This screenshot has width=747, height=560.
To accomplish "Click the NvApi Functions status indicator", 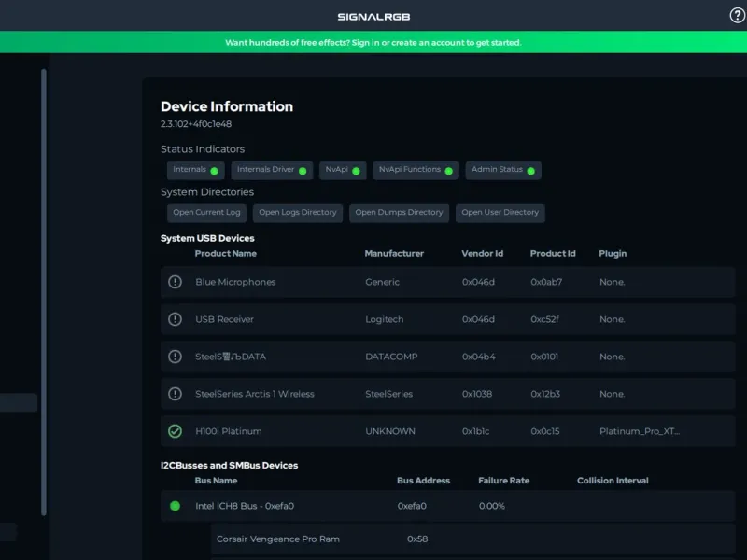I will pyautogui.click(x=416, y=170).
